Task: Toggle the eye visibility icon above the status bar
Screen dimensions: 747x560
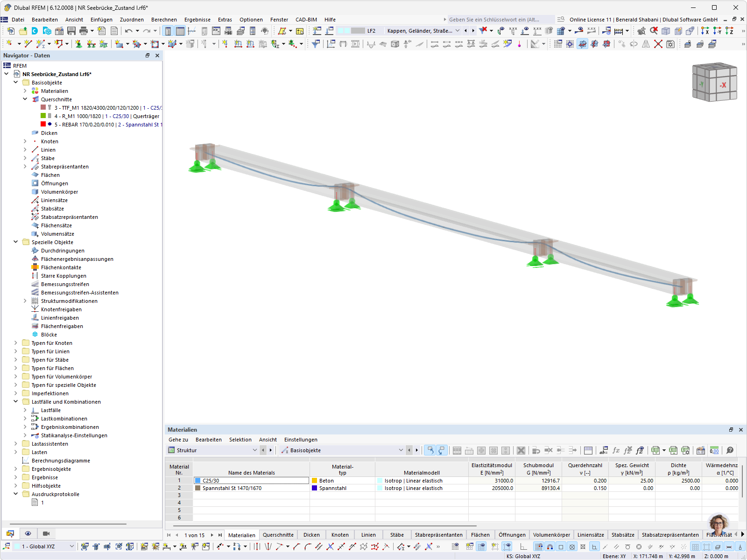Action: [28, 533]
